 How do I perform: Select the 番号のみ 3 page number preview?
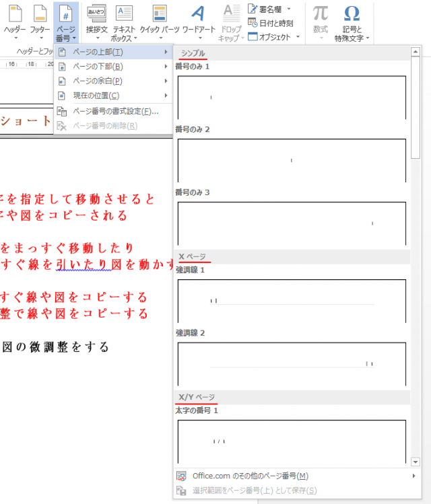[x=292, y=223]
